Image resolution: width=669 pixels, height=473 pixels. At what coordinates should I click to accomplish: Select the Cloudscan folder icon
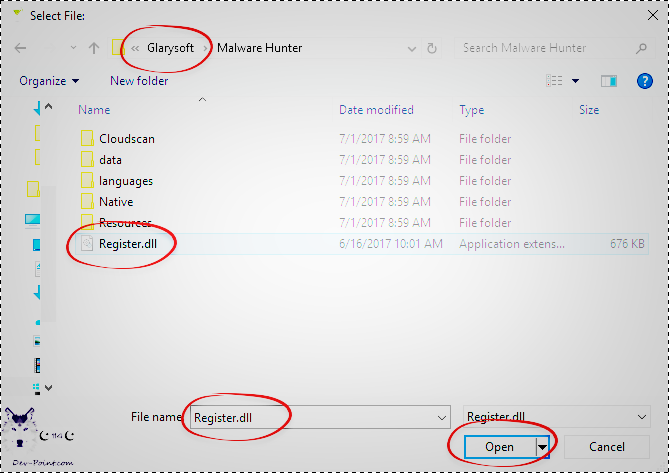pos(86,139)
